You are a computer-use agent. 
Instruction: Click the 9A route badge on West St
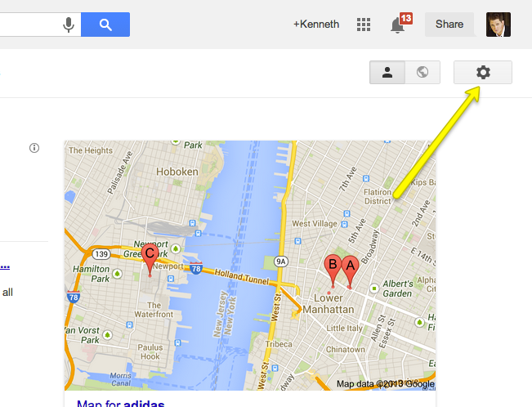(281, 262)
